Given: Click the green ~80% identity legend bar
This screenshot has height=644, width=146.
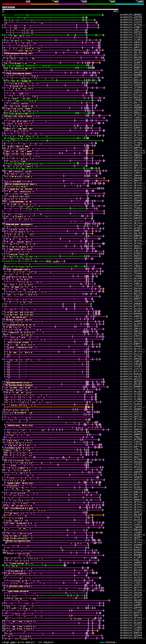Looking at the screenshot, I should (101, 4).
